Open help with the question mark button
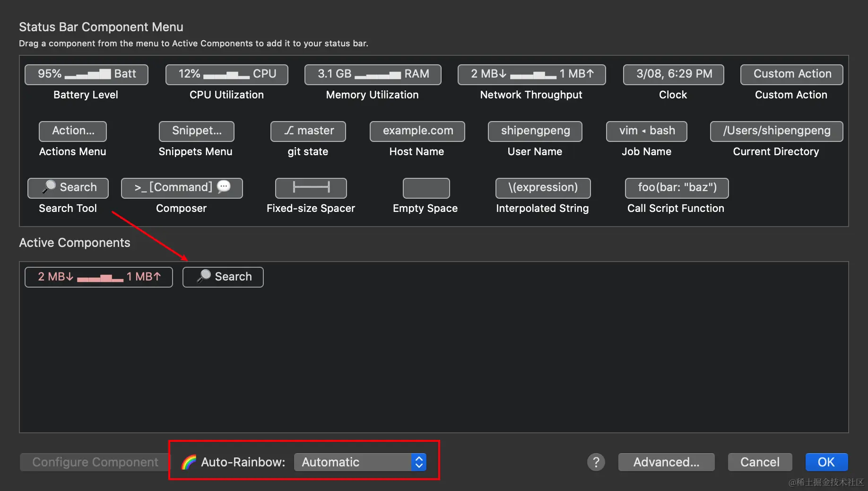This screenshot has width=868, height=491. point(596,462)
